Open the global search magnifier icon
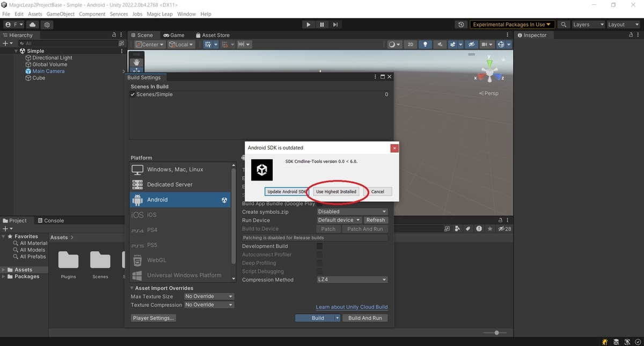 pyautogui.click(x=563, y=25)
